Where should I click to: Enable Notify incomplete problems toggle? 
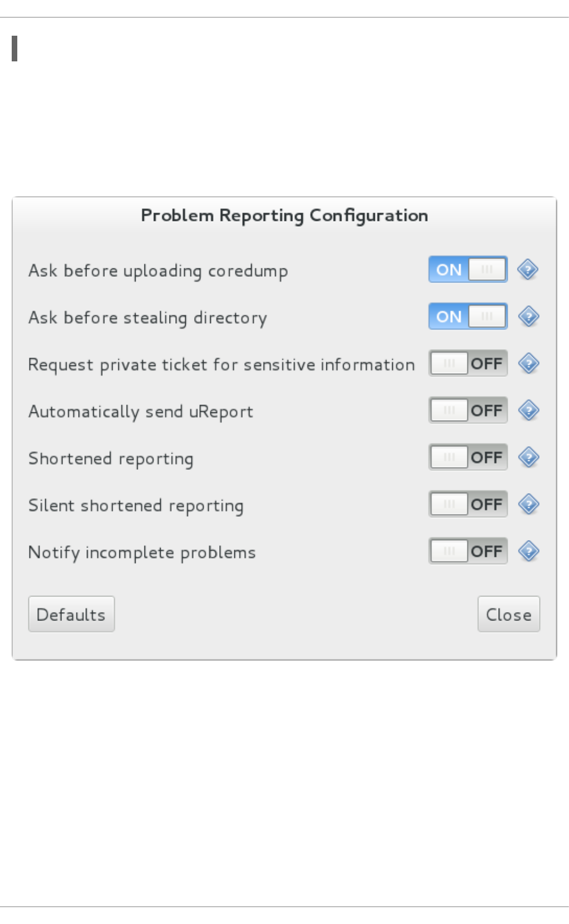(468, 551)
